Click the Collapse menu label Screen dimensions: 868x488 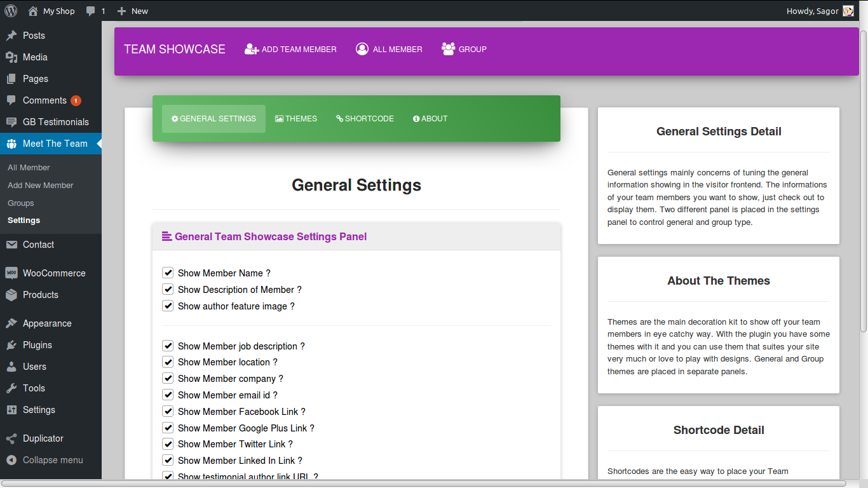(53, 460)
